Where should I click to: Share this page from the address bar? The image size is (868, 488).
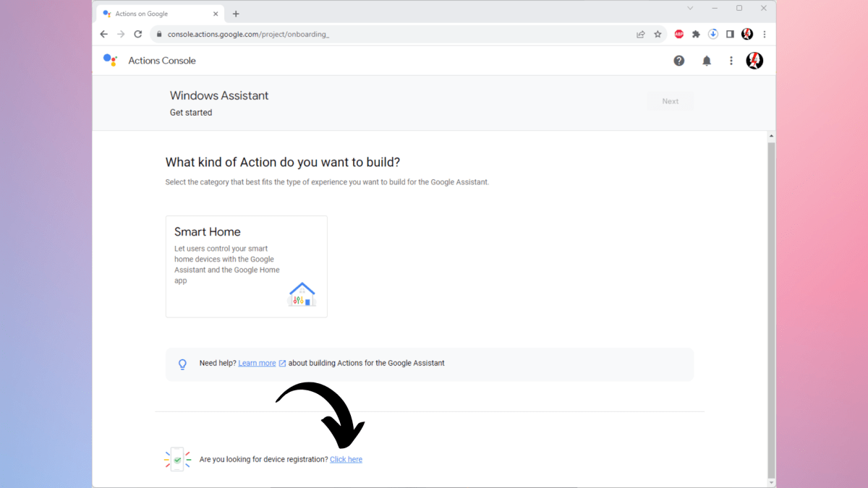(x=640, y=34)
